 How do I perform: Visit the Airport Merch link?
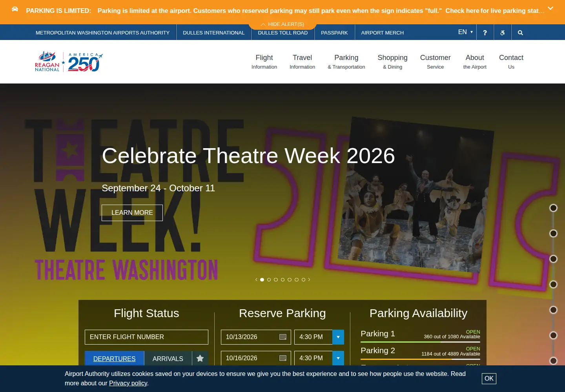point(383,33)
